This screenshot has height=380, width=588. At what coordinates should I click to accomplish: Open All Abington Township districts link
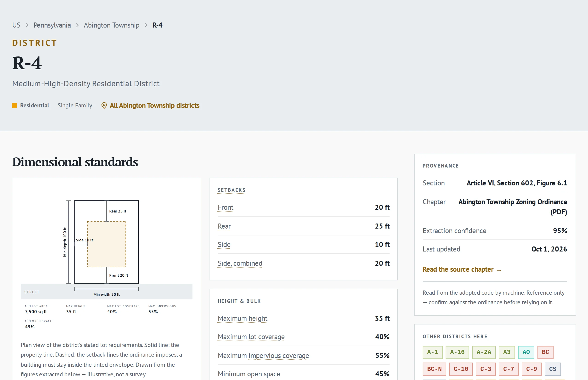(155, 106)
